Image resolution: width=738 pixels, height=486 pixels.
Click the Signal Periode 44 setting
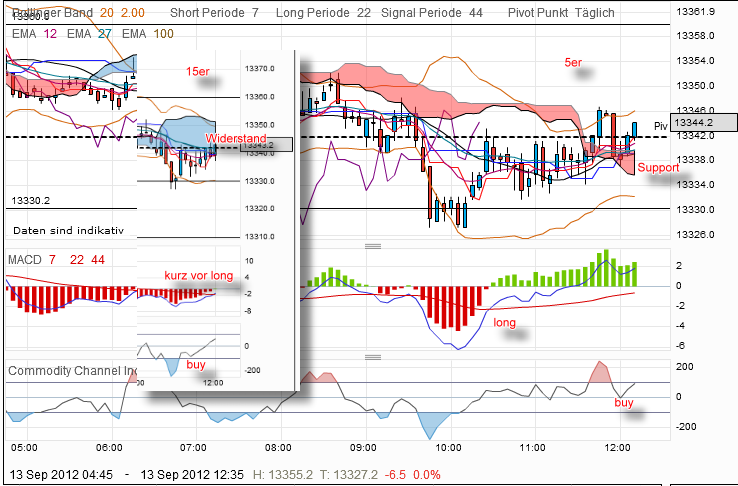pos(432,13)
